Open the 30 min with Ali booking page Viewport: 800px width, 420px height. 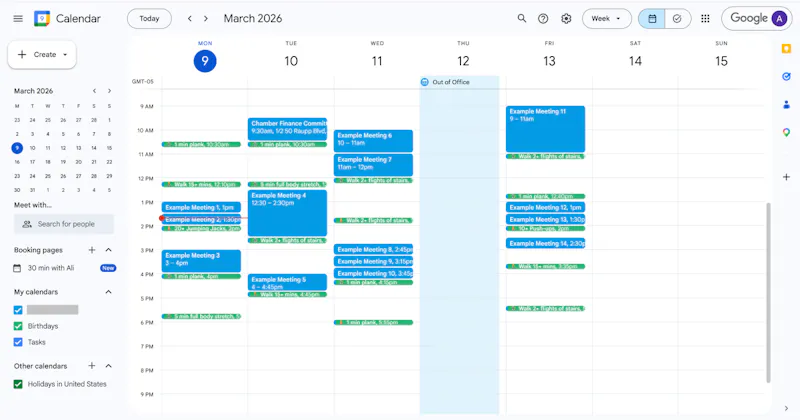pyautogui.click(x=51, y=268)
